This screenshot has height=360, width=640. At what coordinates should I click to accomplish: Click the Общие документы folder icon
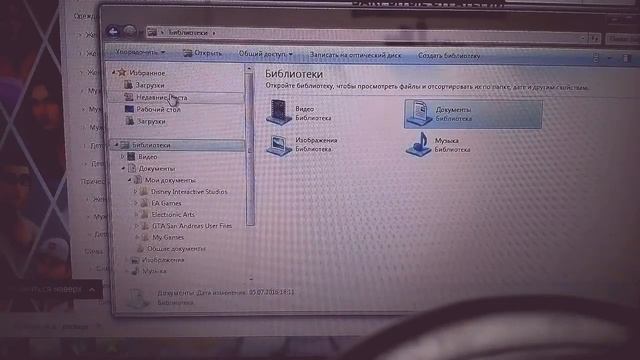tap(140, 248)
